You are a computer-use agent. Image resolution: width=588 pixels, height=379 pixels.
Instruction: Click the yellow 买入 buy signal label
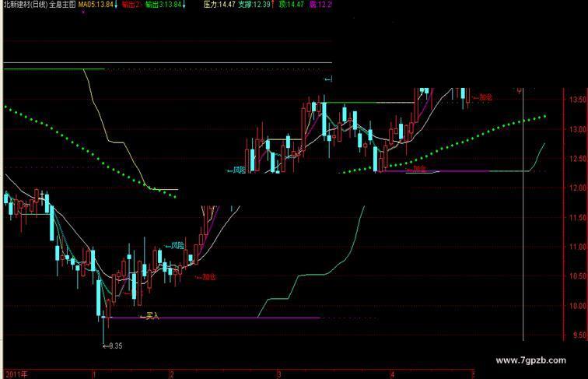[x=149, y=316]
